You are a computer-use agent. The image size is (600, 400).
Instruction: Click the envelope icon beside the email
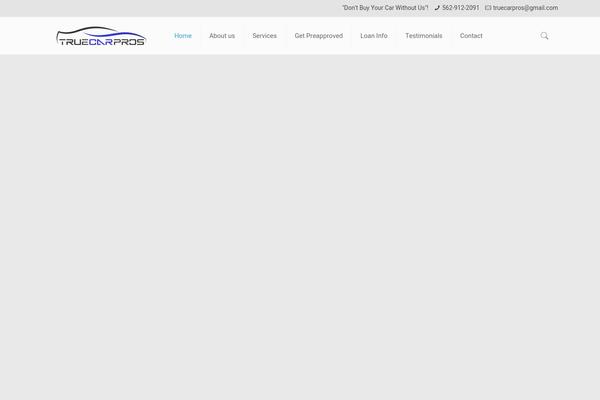(488, 8)
